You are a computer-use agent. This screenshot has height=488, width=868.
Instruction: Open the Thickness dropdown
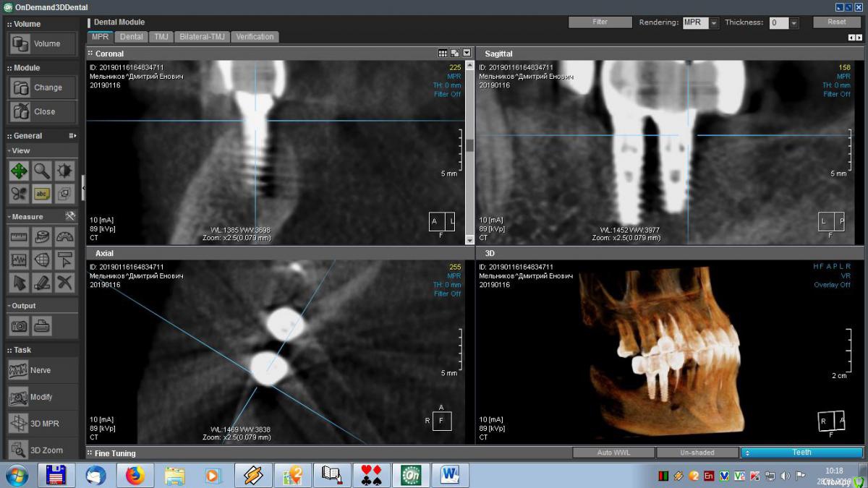784,22
